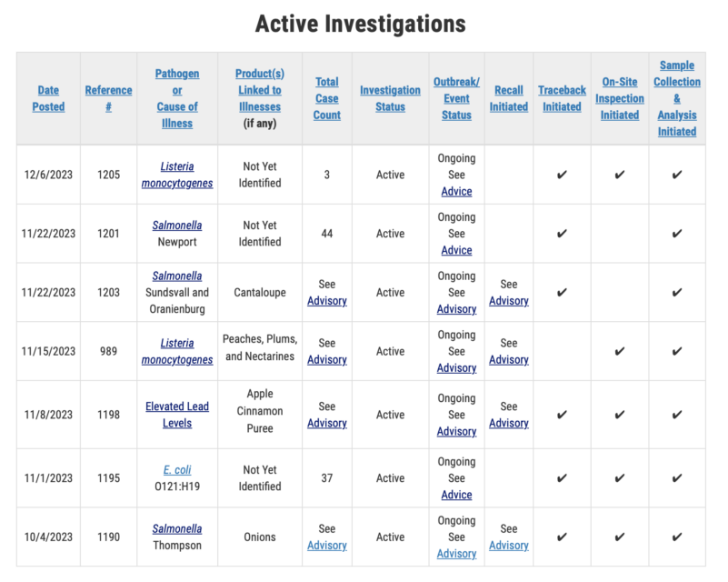The height and width of the screenshot is (582, 728).
Task: Select the date cell 12/6/2023
Action: (x=48, y=175)
